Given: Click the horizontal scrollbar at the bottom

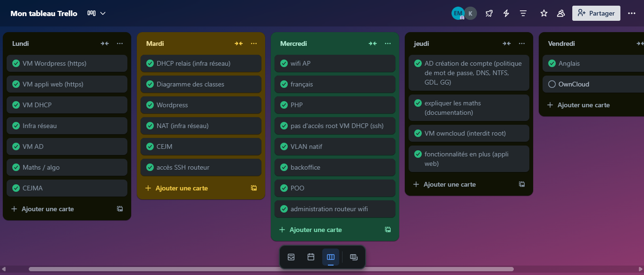Looking at the screenshot, I should point(271,269).
